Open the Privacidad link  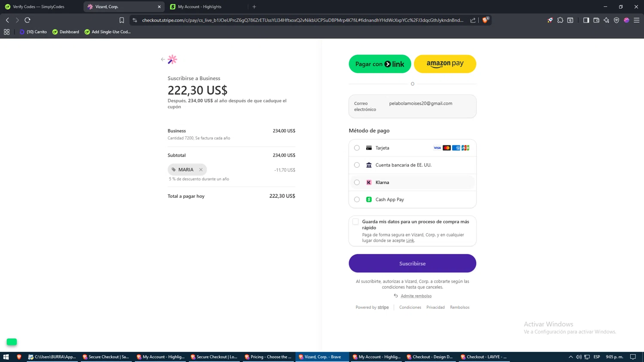pyautogui.click(x=435, y=308)
